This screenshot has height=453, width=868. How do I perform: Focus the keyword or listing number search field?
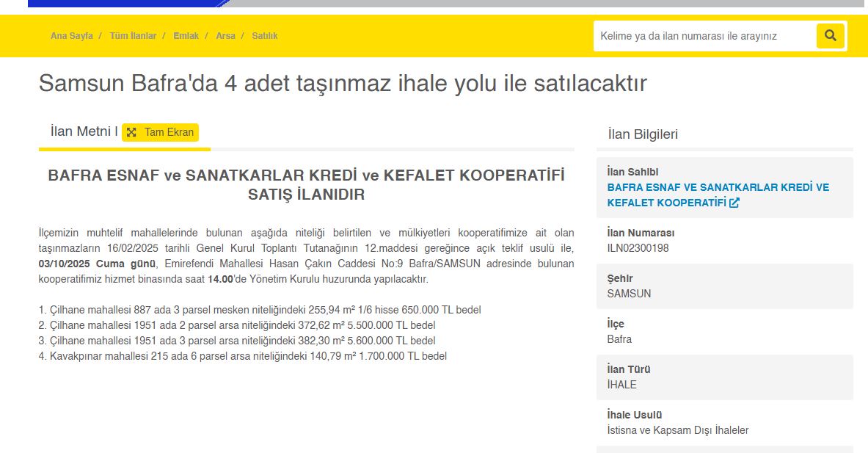[x=704, y=35]
